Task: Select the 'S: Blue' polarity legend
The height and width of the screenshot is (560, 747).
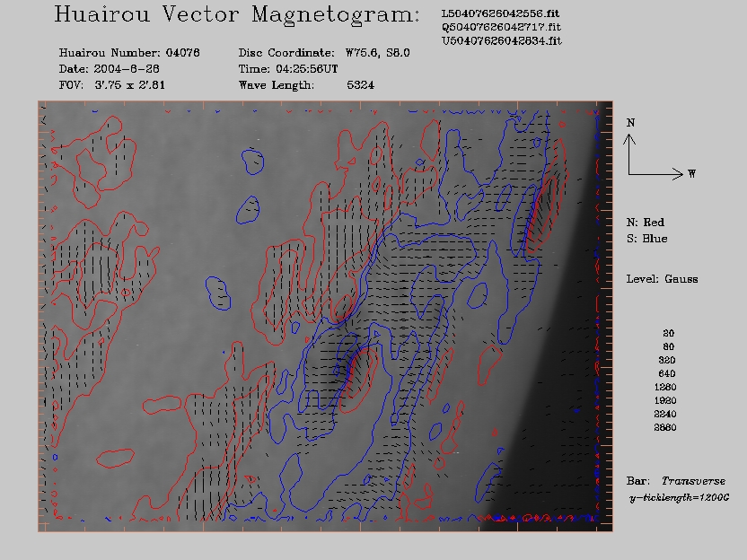Action: tap(646, 239)
